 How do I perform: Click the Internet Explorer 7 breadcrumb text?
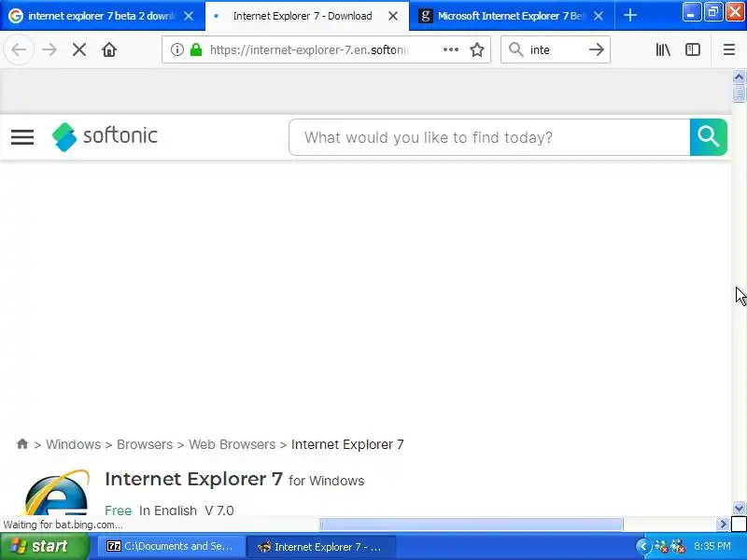[x=347, y=444]
